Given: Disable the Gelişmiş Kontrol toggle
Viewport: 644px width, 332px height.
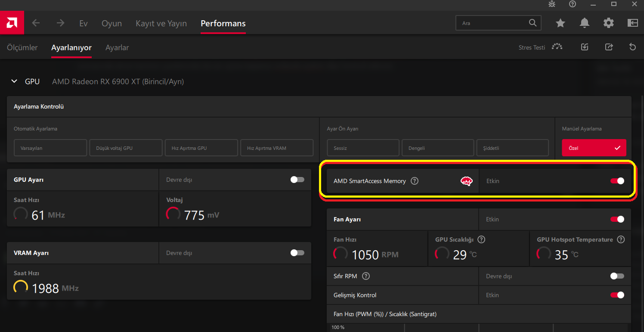Looking at the screenshot, I should point(617,295).
